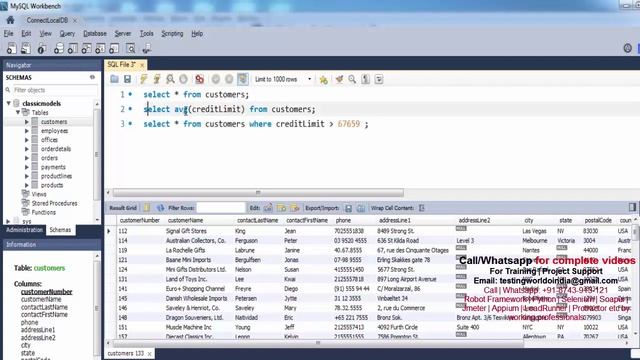This screenshot has height=360, width=640.
Task: Collapse the classicmodels schema
Action: coord(9,103)
